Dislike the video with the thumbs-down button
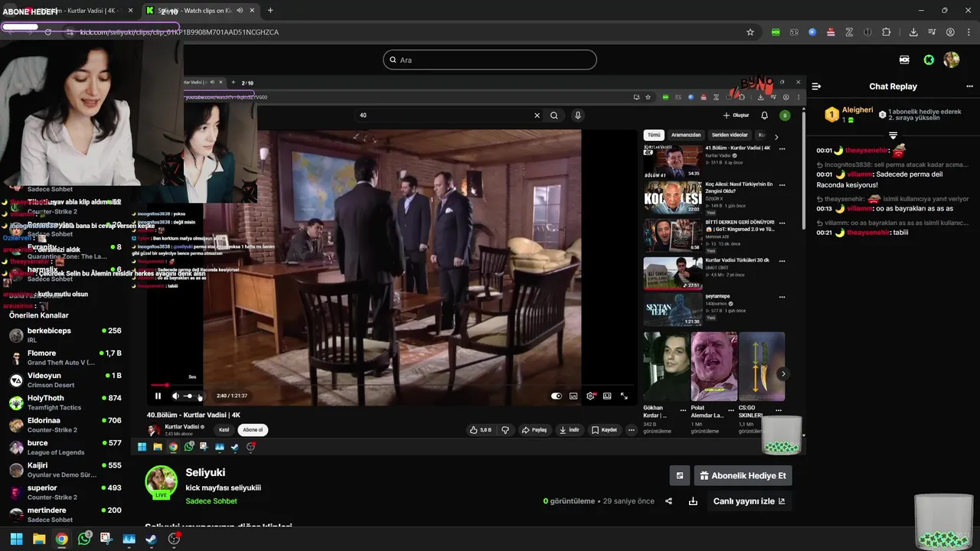 (505, 430)
